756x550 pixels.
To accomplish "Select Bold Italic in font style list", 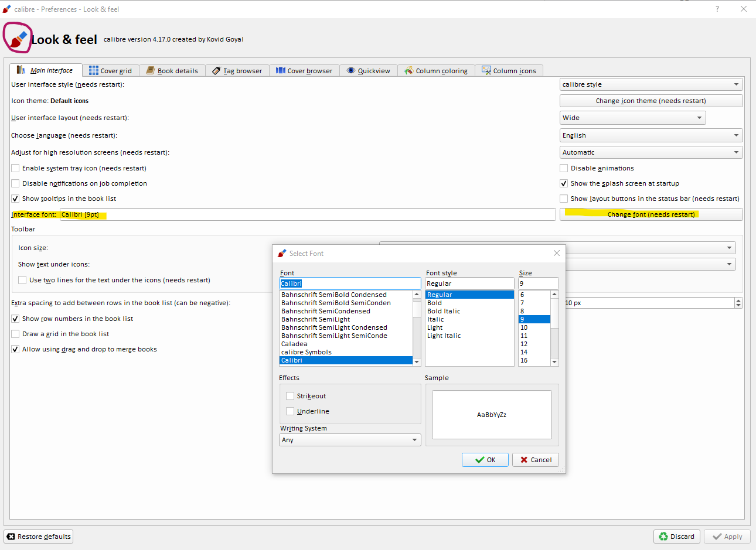I will pos(444,311).
